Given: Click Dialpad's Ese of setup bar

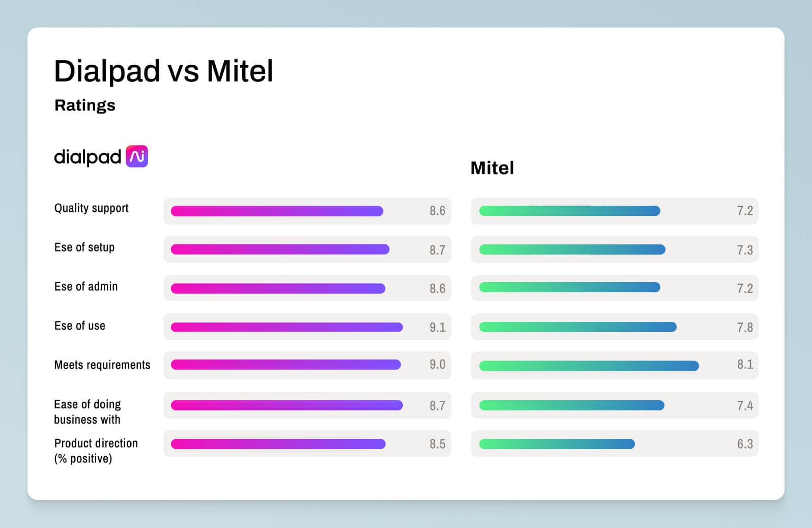Looking at the screenshot, I should (x=280, y=249).
